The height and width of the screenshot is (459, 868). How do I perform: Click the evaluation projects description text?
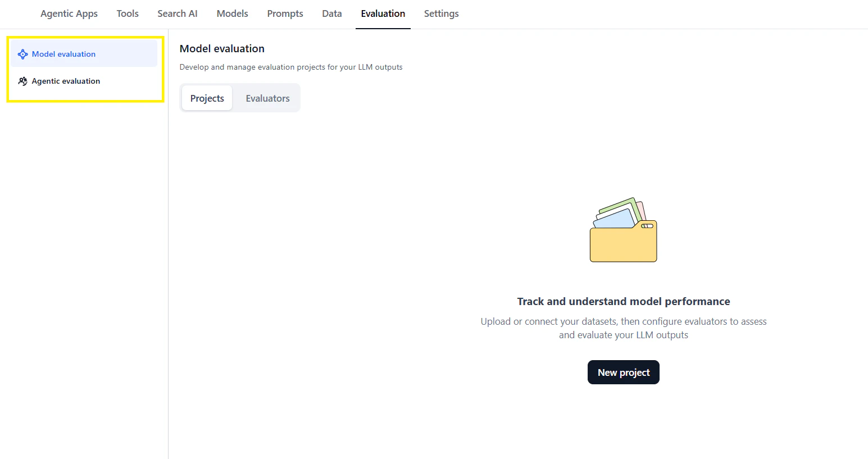(x=291, y=67)
